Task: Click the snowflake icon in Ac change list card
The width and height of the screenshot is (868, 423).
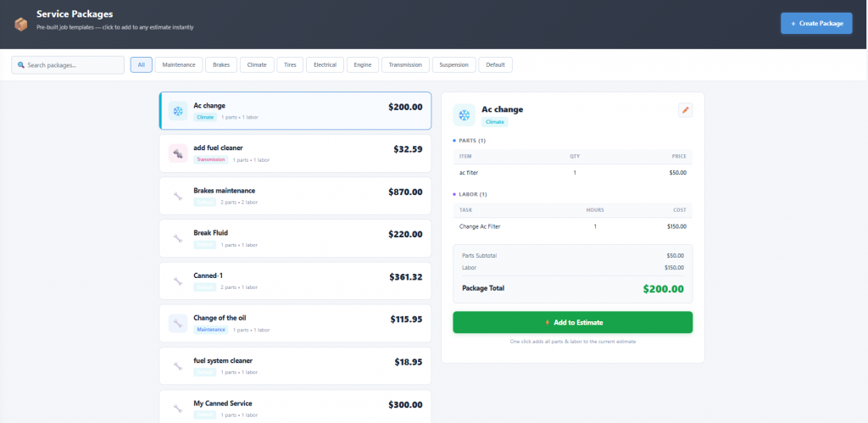Action: 178,111
